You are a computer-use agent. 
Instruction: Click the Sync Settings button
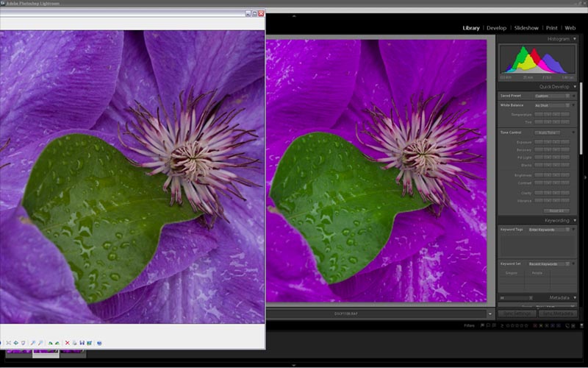[517, 314]
